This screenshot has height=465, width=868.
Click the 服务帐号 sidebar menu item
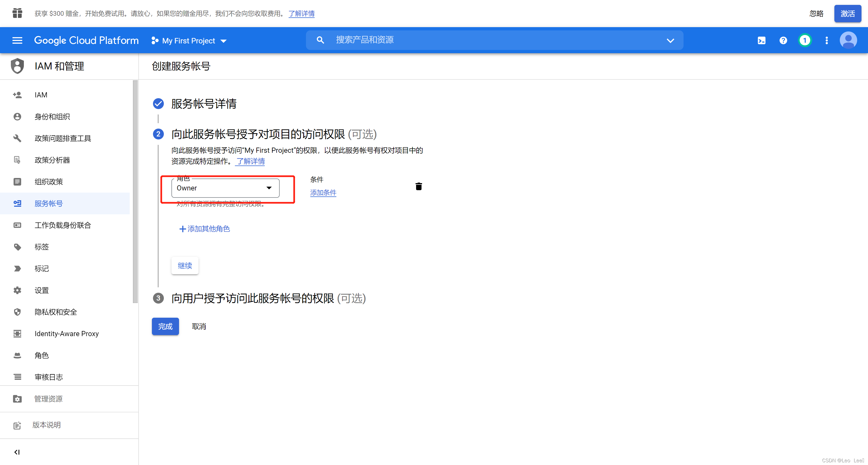49,203
